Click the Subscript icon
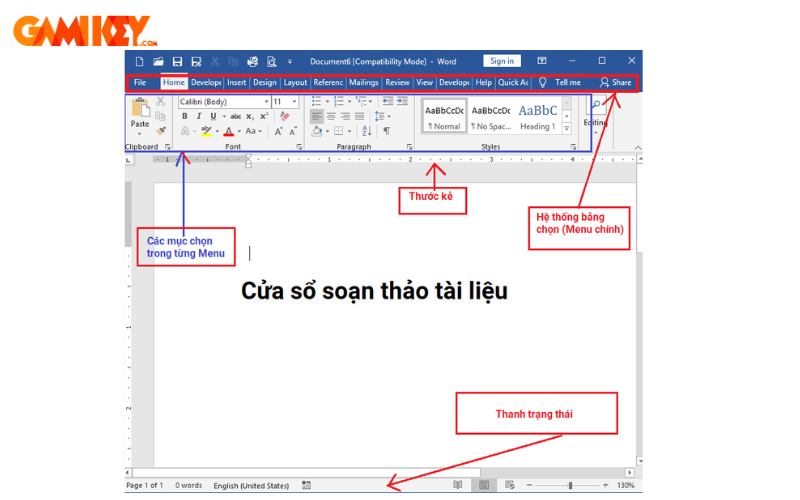Viewport: 800px width, 500px height. pyautogui.click(x=249, y=117)
